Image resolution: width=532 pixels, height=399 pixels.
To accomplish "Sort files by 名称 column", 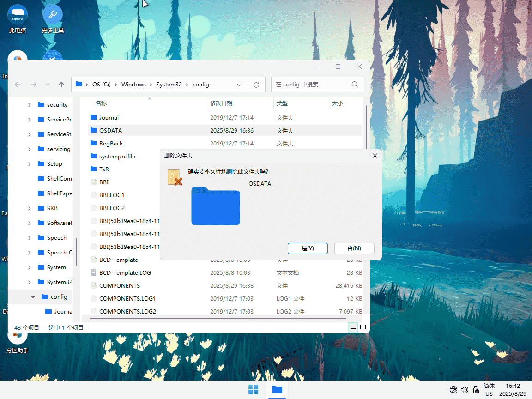I will pyautogui.click(x=101, y=103).
